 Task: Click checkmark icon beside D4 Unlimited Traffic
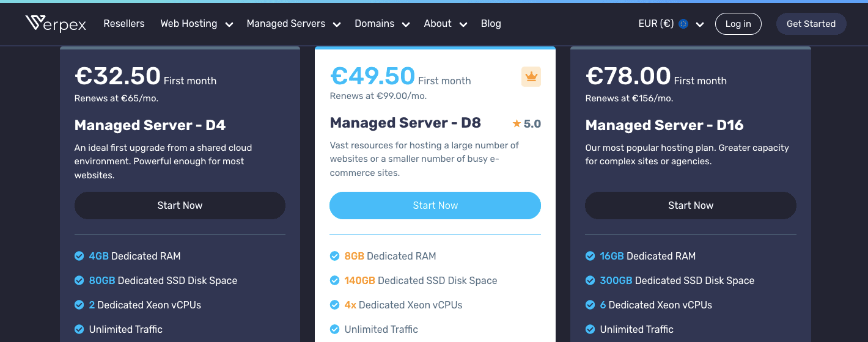pyautogui.click(x=79, y=329)
